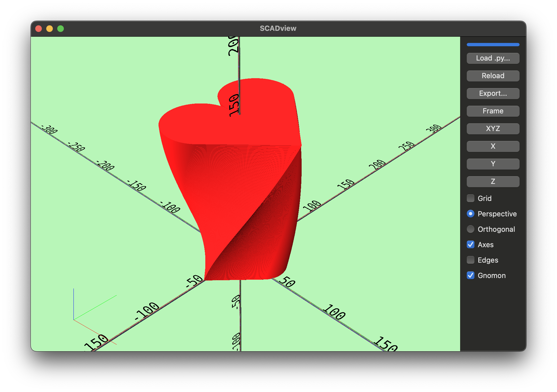Disable the Gnomon checkbox
Screen dimensions: 557x392
[471, 275]
